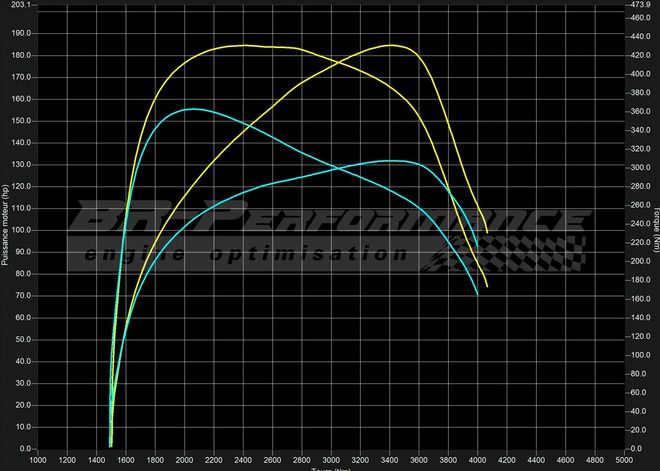Click the 0.0 tick on the power axis
Image resolution: width=660 pixels, height=471 pixels.
tap(23, 449)
